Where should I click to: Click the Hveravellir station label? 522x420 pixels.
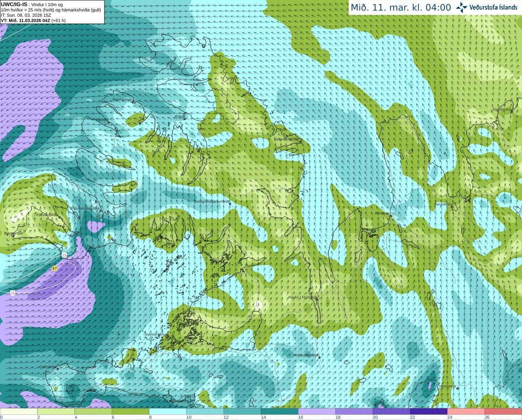[448, 386]
